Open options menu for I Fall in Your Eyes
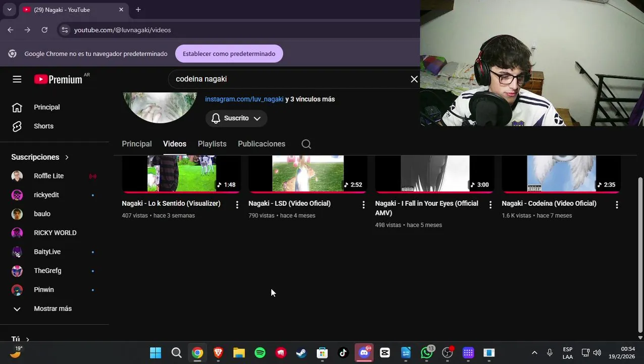This screenshot has width=644, height=364. [490, 205]
